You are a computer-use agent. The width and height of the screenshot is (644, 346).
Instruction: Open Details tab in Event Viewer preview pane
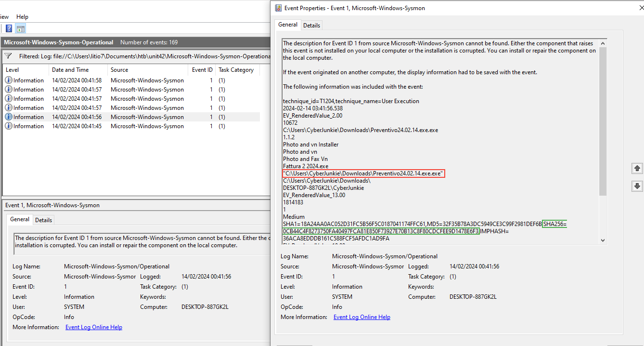tap(43, 220)
